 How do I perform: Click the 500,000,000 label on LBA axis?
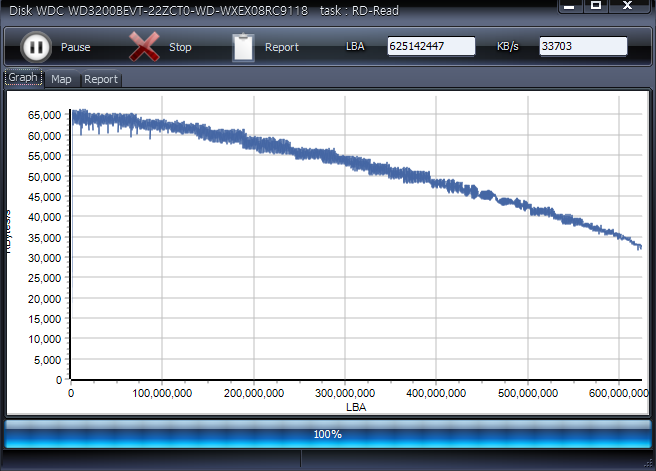528,393
